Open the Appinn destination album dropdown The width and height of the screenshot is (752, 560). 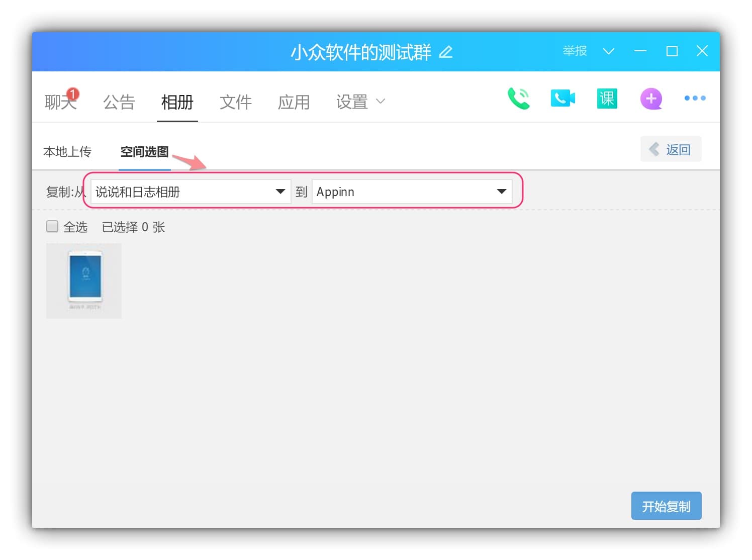pos(412,192)
